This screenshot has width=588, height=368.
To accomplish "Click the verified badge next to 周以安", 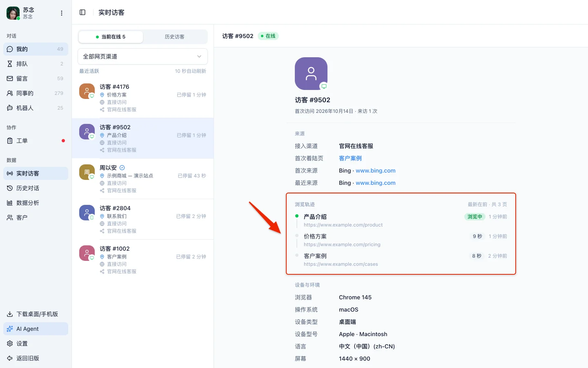I will point(122,168).
